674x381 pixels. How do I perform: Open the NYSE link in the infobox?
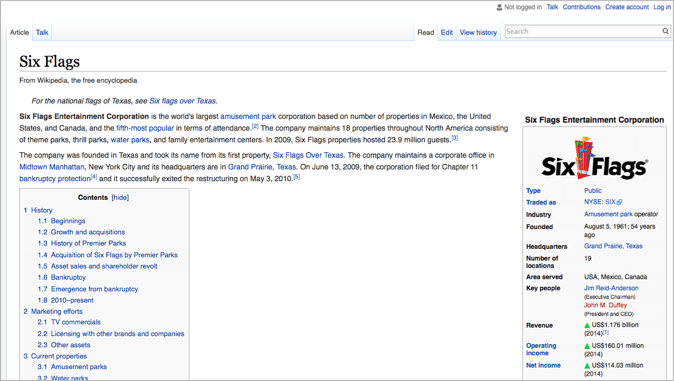click(594, 202)
